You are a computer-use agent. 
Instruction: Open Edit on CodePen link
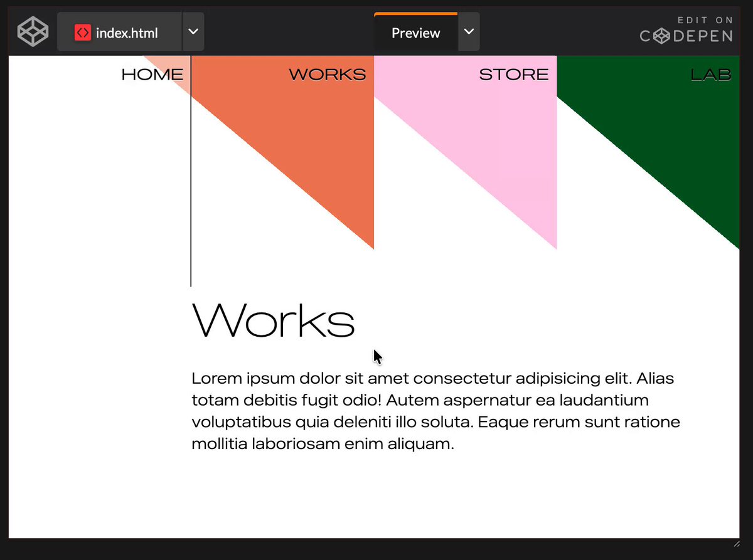click(x=686, y=30)
